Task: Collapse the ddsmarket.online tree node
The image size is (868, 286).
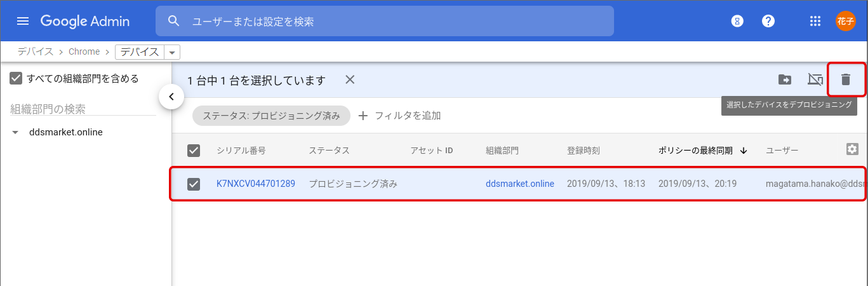Action: (x=15, y=133)
